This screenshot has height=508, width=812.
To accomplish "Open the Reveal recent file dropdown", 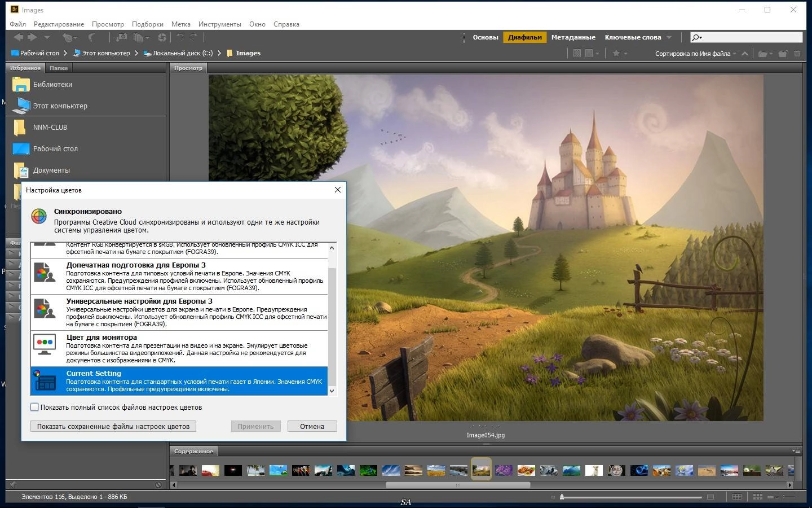I will pyautogui.click(x=69, y=38).
